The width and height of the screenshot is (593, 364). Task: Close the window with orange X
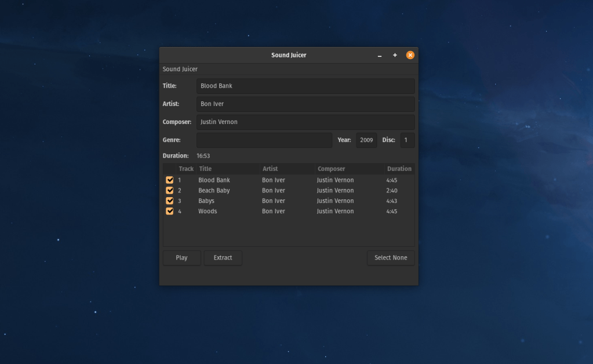point(410,56)
